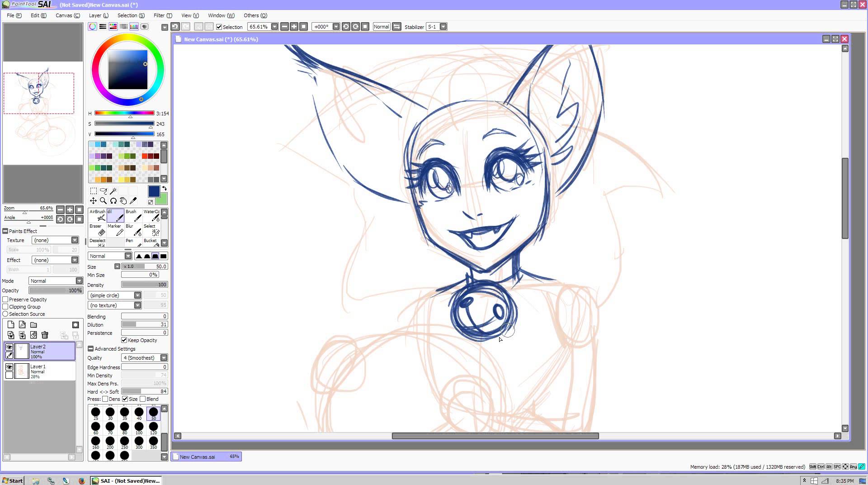868x485 pixels.
Task: Uncheck the Keep Opacity checkbox
Action: click(x=125, y=340)
